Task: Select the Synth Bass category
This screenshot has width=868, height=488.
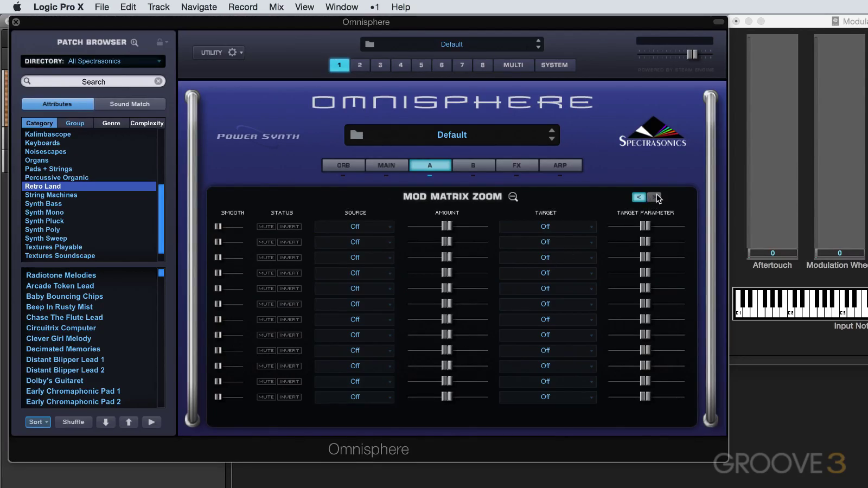Action: tap(43, 204)
